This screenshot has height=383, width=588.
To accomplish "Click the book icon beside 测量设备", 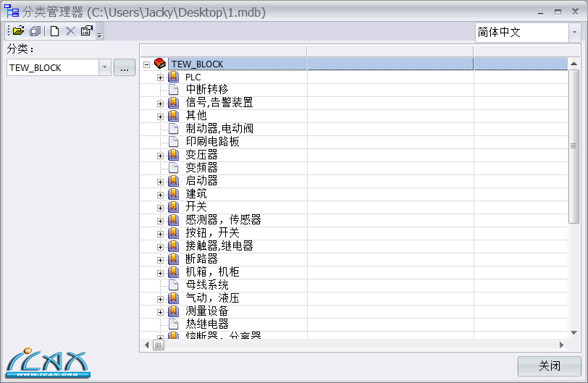I will point(173,311).
